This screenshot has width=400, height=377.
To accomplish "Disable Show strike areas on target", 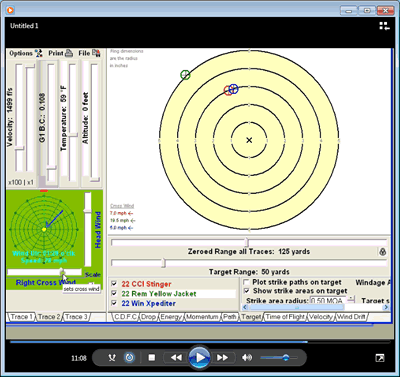I will (246, 291).
